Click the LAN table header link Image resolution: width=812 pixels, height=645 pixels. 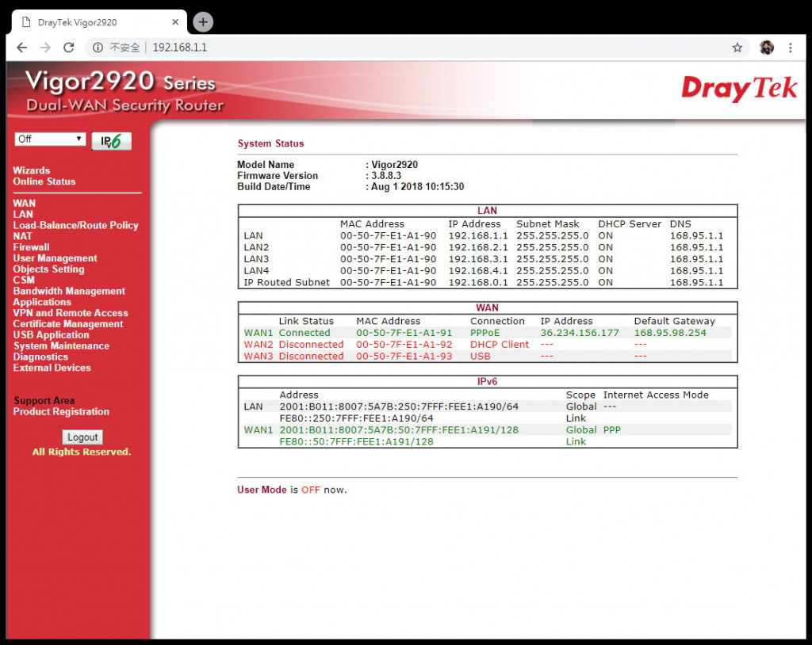[487, 211]
